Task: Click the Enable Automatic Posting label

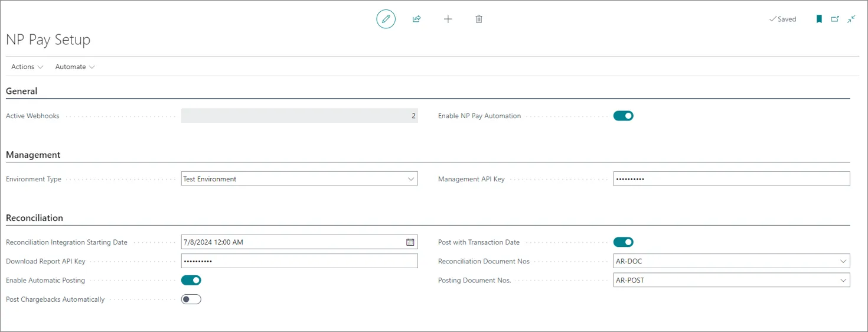Action: click(x=45, y=280)
